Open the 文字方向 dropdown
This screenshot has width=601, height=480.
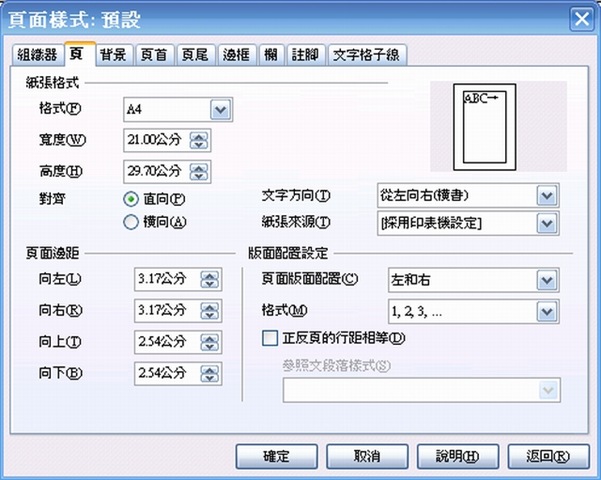pyautogui.click(x=547, y=196)
